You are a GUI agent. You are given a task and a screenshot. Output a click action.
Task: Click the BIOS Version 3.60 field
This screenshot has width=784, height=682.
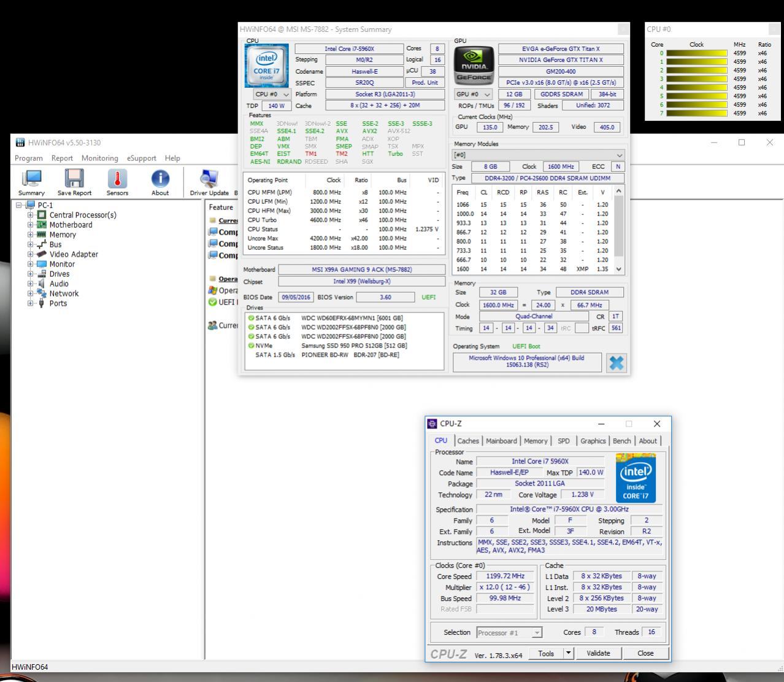click(x=385, y=297)
